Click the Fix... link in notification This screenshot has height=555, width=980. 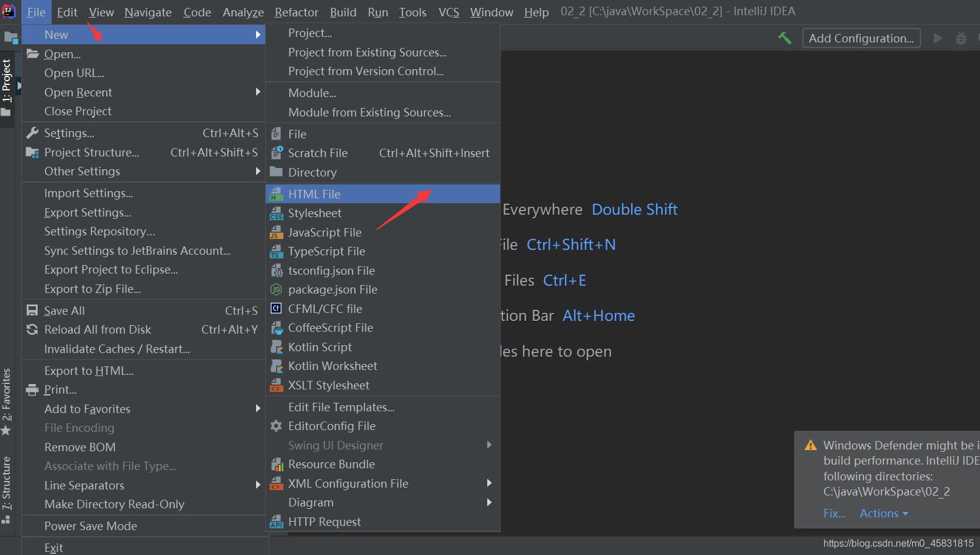coord(834,513)
